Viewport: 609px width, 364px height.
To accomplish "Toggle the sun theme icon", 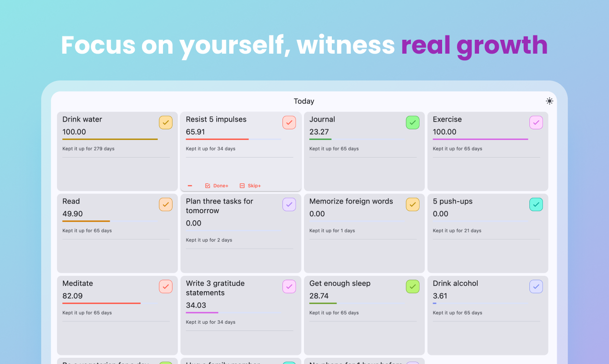I will tap(549, 101).
